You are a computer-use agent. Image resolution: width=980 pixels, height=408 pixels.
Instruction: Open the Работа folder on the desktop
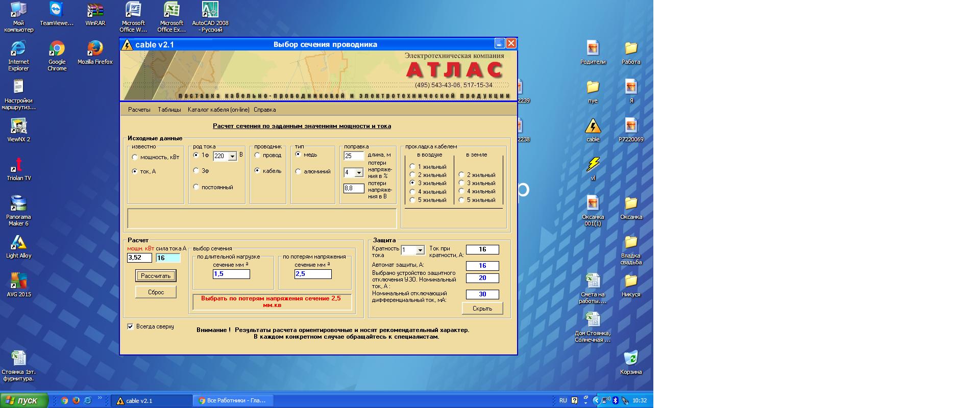tap(631, 53)
